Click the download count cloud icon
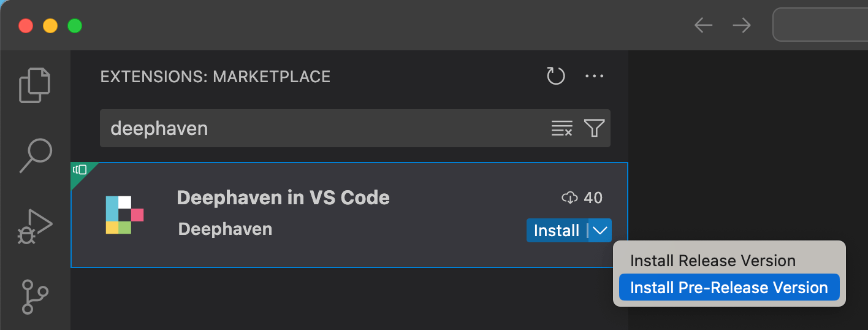 coord(569,198)
